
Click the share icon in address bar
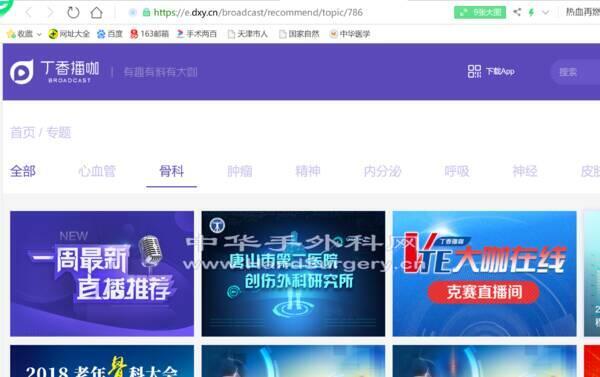tap(517, 12)
